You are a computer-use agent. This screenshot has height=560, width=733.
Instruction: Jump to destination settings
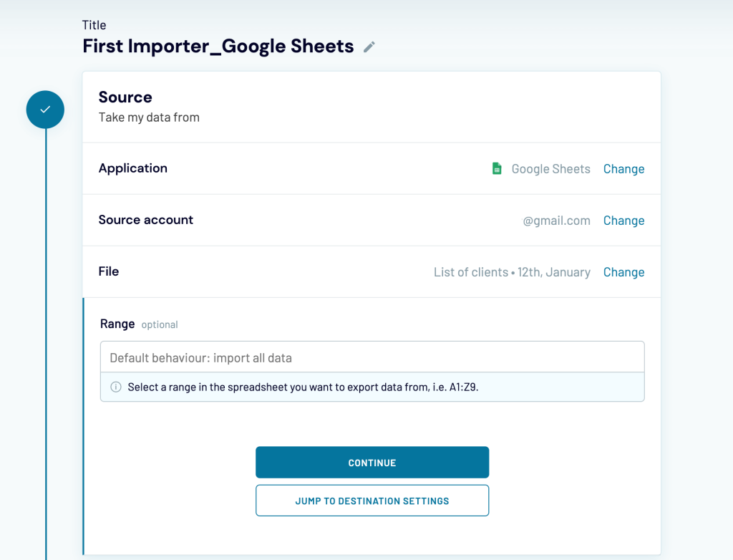(372, 500)
